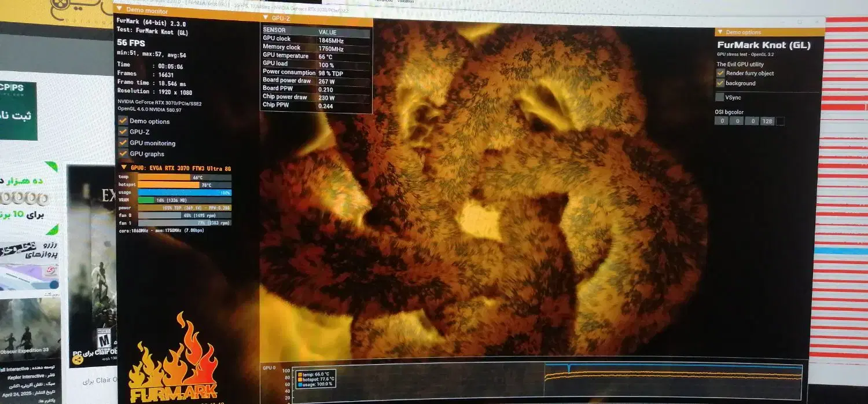The width and height of the screenshot is (868, 404).
Task: Click Power consumption 98 % TDP row
Action: tap(316, 73)
